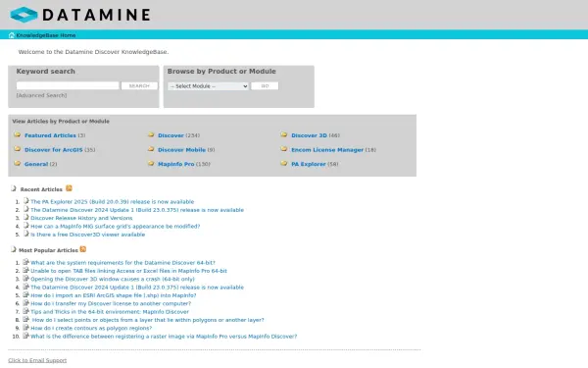Open system requirements for Discover 64-bit article
Image resolution: width=588 pixels, height=368 pixels.
click(123, 263)
